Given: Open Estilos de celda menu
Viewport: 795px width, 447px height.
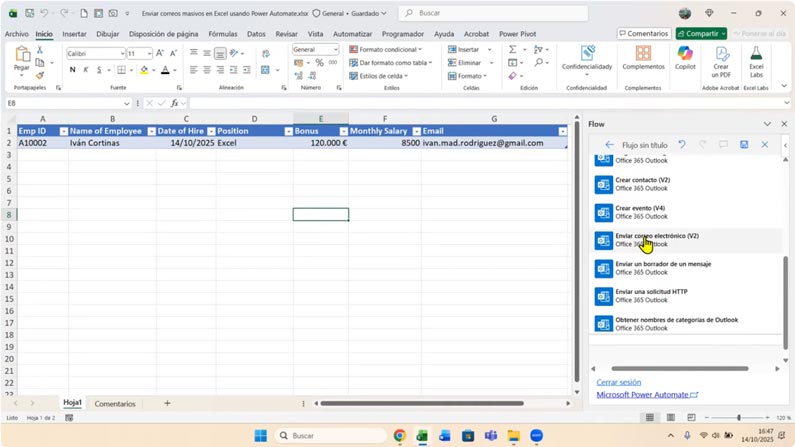Looking at the screenshot, I should (x=379, y=76).
